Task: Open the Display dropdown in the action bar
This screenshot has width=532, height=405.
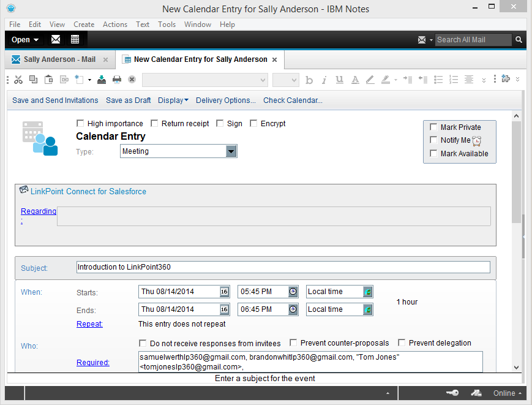Action: tap(173, 100)
